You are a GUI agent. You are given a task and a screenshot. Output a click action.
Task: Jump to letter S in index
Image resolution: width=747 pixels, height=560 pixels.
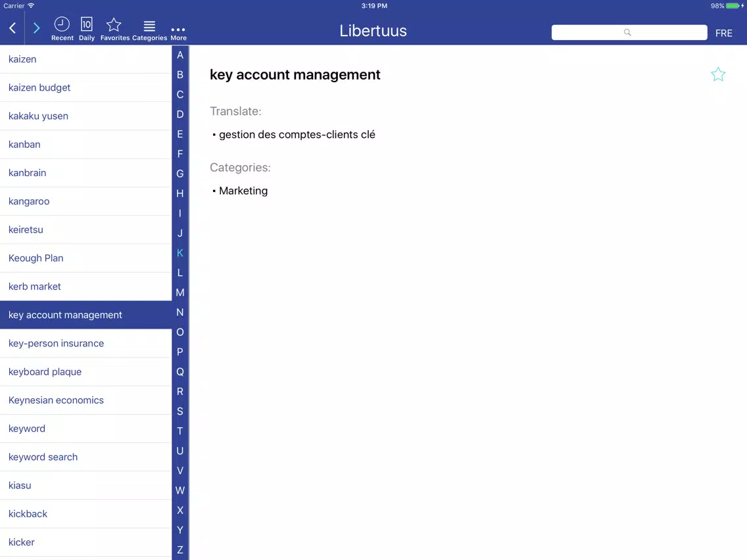180,411
